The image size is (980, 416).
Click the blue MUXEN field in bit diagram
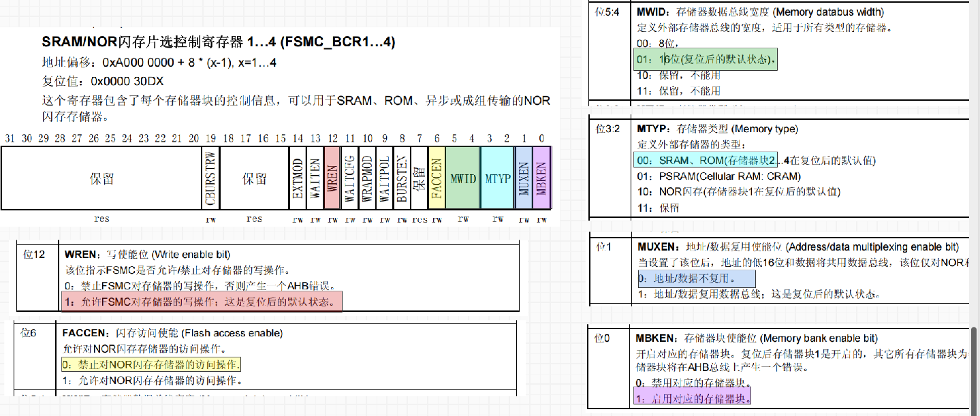click(524, 178)
